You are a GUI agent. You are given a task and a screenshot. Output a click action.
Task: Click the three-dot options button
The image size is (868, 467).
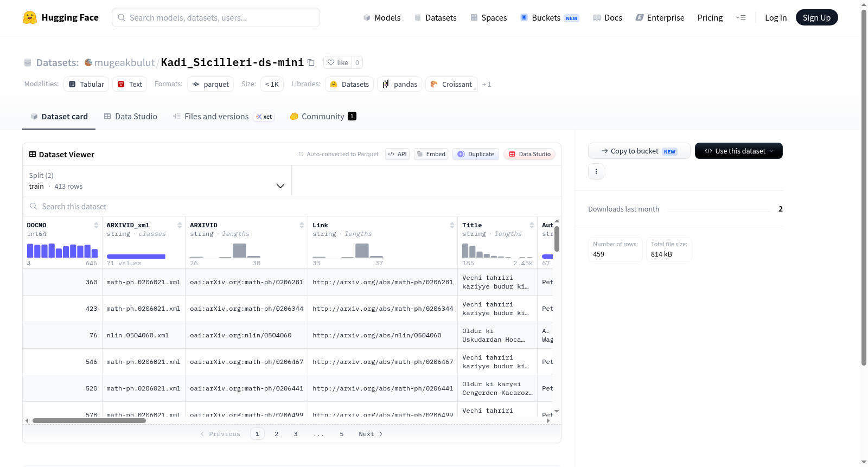coord(596,171)
